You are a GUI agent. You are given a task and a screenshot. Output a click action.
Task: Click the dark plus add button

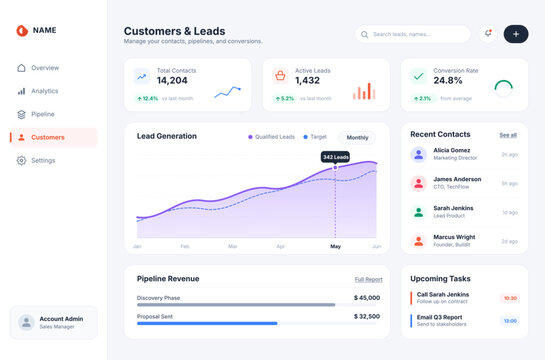516,34
